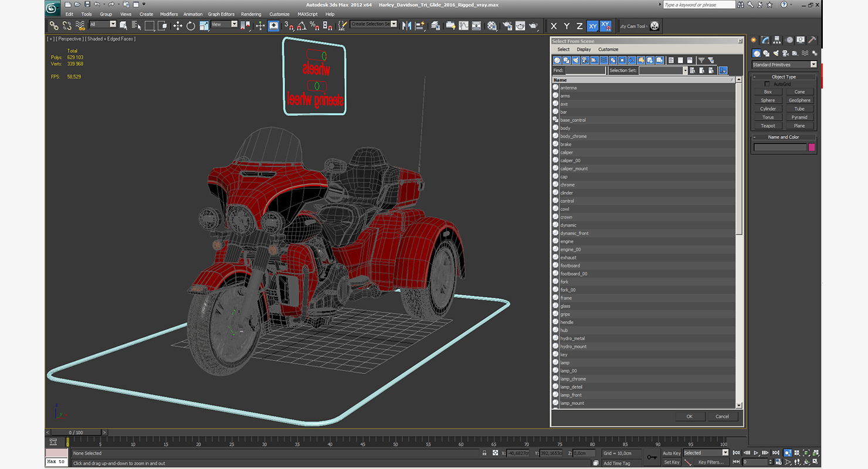Image resolution: width=868 pixels, height=469 pixels.
Task: Choose the Select and Move tool
Action: 178,26
